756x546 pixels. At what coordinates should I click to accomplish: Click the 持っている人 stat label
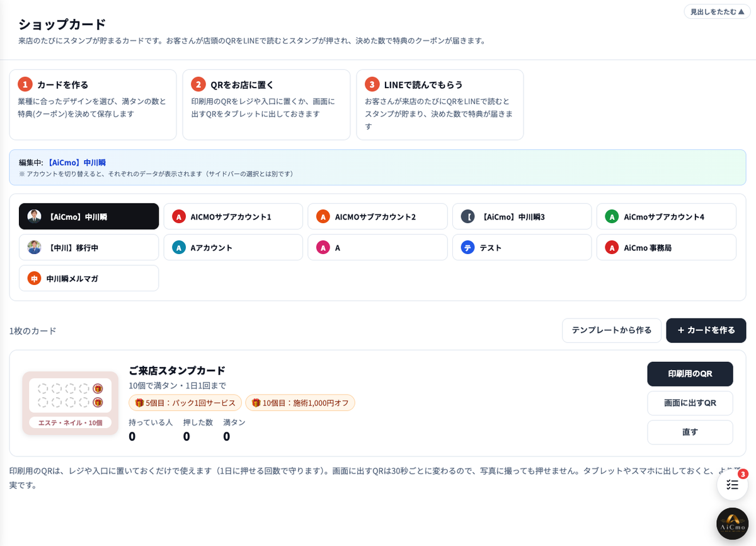coord(151,422)
